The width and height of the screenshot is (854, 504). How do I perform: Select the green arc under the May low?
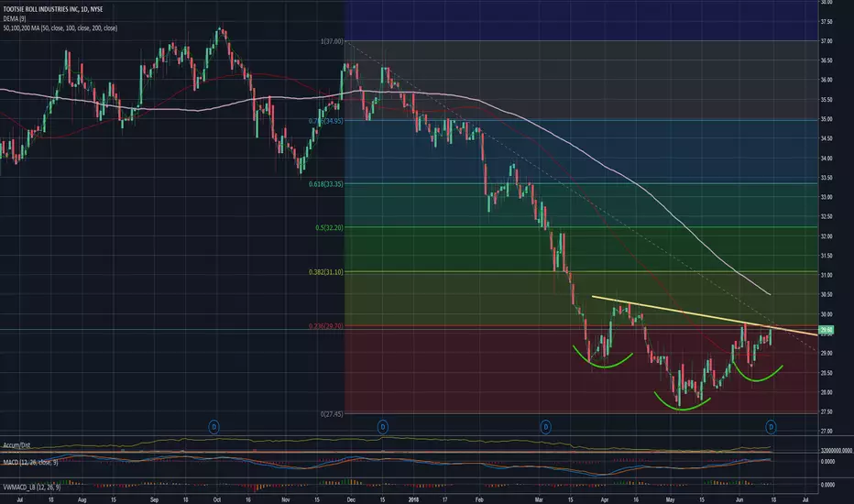coord(683,401)
